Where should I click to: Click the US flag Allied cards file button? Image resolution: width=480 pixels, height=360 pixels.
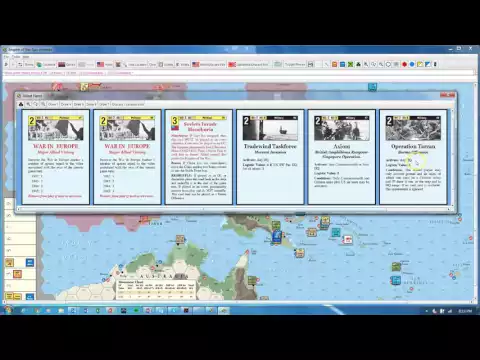tap(210, 64)
